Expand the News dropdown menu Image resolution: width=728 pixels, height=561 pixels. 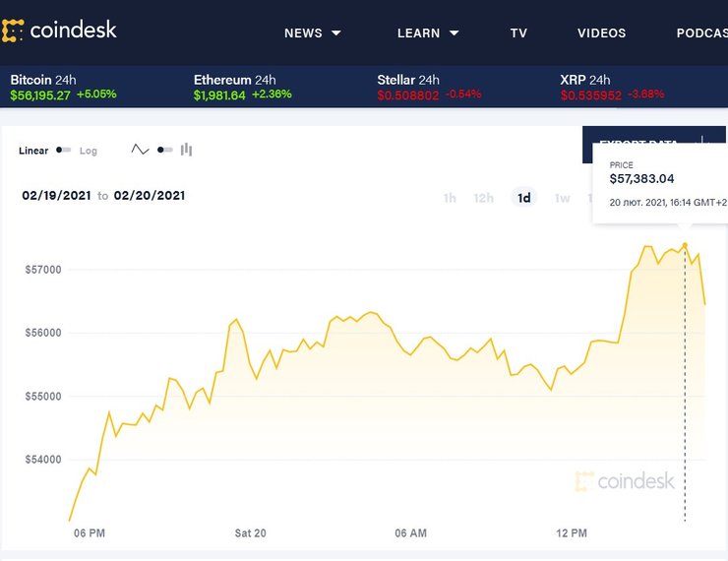tap(313, 32)
